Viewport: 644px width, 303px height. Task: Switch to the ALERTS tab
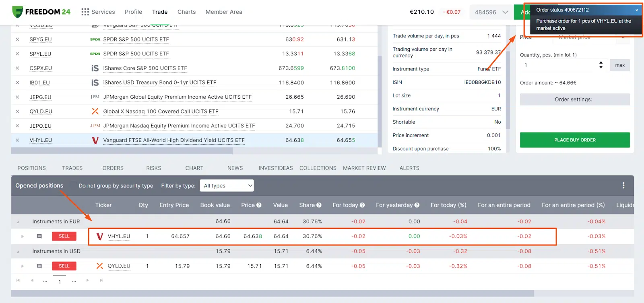(409, 168)
